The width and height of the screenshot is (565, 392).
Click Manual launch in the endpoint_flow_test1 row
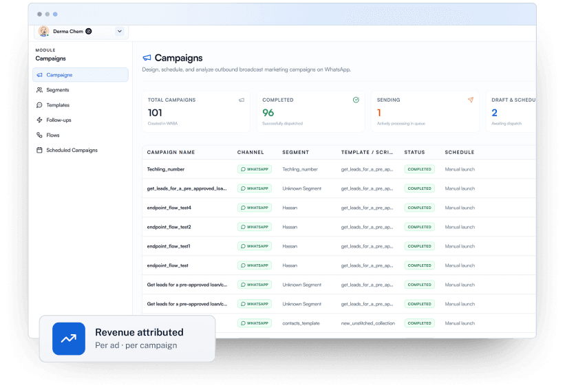(460, 247)
